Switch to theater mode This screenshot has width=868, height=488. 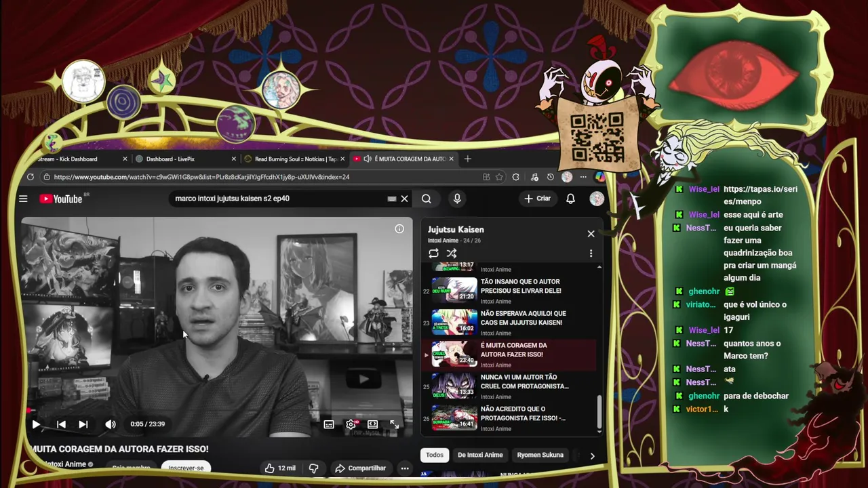[x=372, y=424]
